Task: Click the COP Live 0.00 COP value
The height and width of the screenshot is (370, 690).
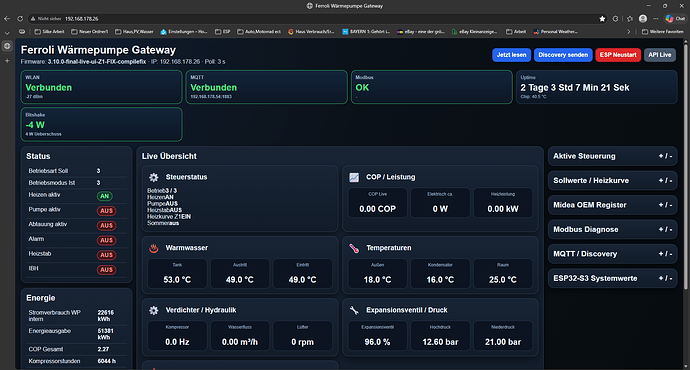Action: (x=378, y=209)
